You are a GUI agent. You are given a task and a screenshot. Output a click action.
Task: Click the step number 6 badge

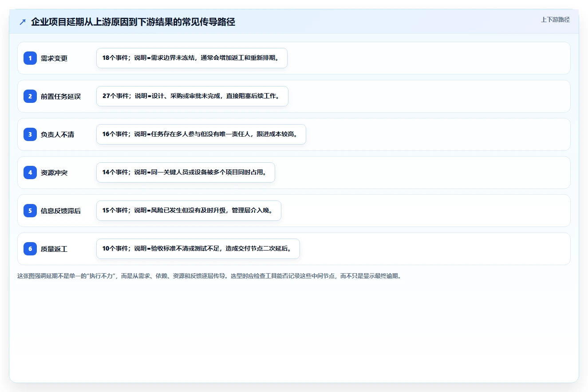[x=30, y=249]
